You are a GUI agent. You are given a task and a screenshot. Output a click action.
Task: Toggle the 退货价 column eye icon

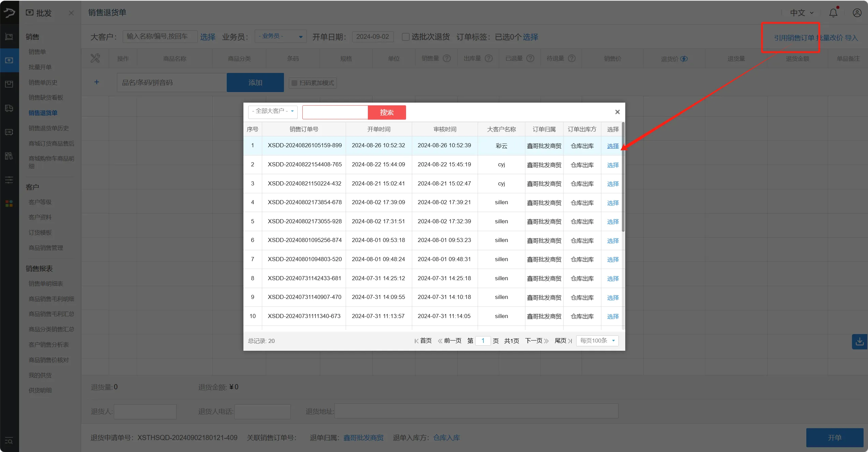click(684, 59)
